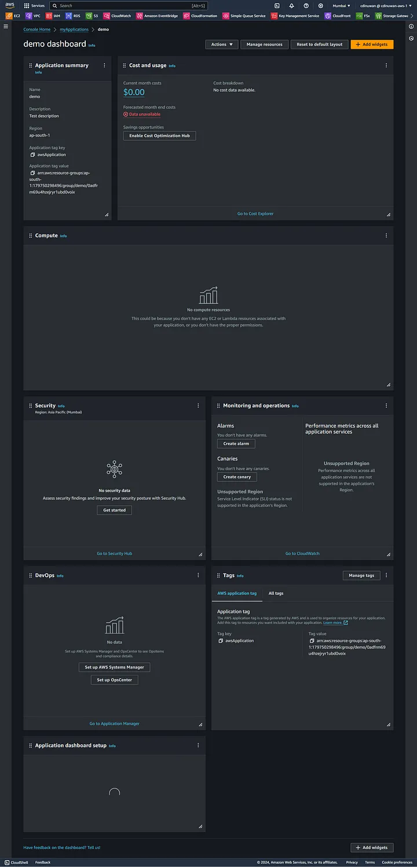
Task: Open the EC2 favorites shortcut
Action: point(13,16)
